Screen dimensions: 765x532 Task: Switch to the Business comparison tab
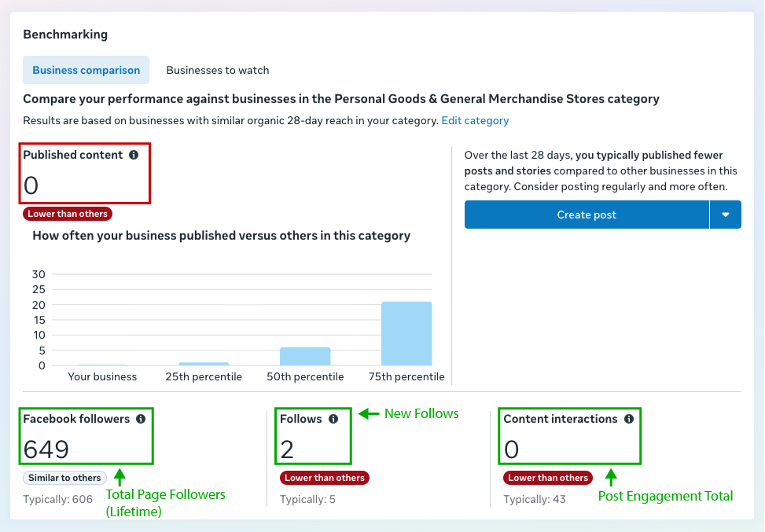click(x=86, y=70)
